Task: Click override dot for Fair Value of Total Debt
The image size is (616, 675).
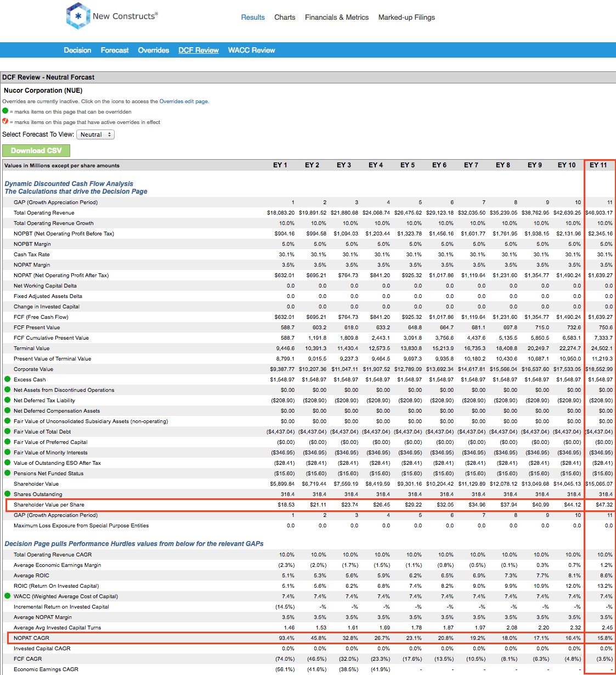Action: coord(8,431)
